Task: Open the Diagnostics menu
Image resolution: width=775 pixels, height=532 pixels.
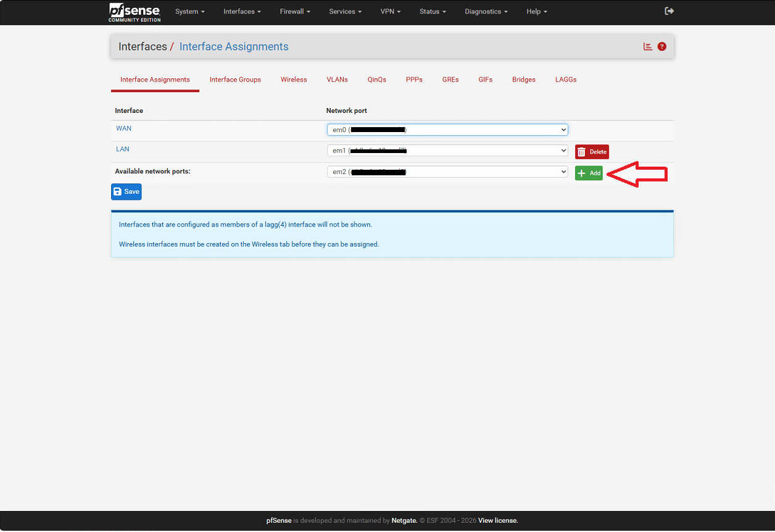Action: click(486, 12)
